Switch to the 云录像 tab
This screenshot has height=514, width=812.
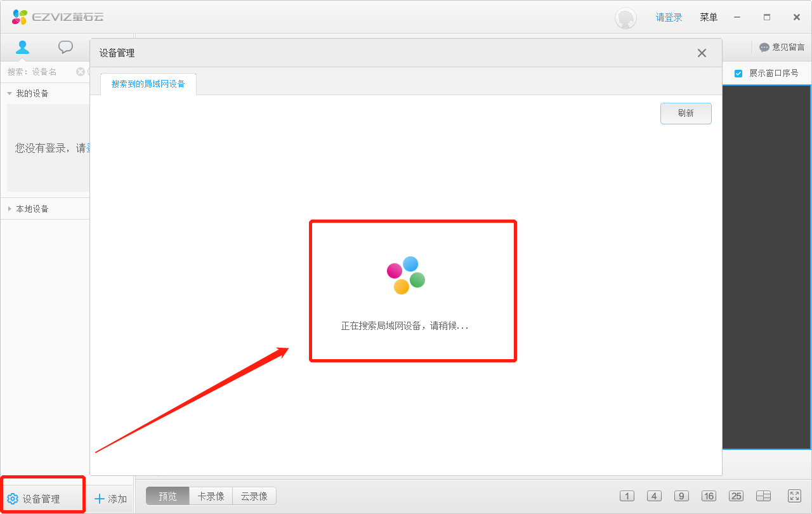point(254,496)
